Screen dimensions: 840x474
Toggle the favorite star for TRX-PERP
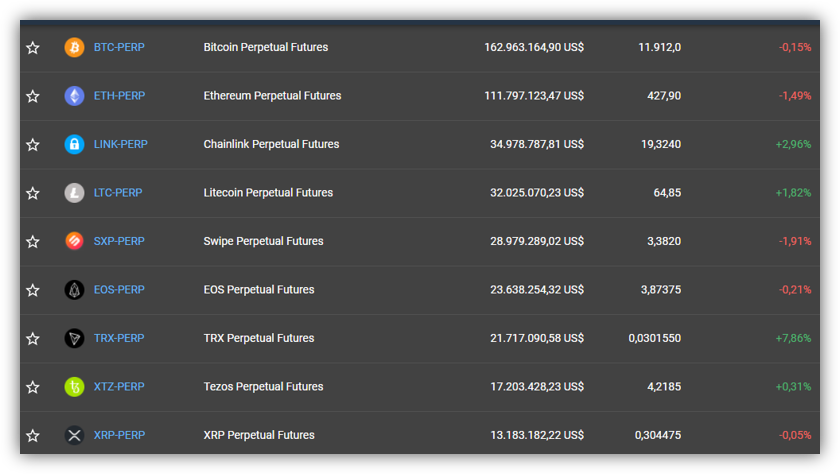pyautogui.click(x=33, y=338)
